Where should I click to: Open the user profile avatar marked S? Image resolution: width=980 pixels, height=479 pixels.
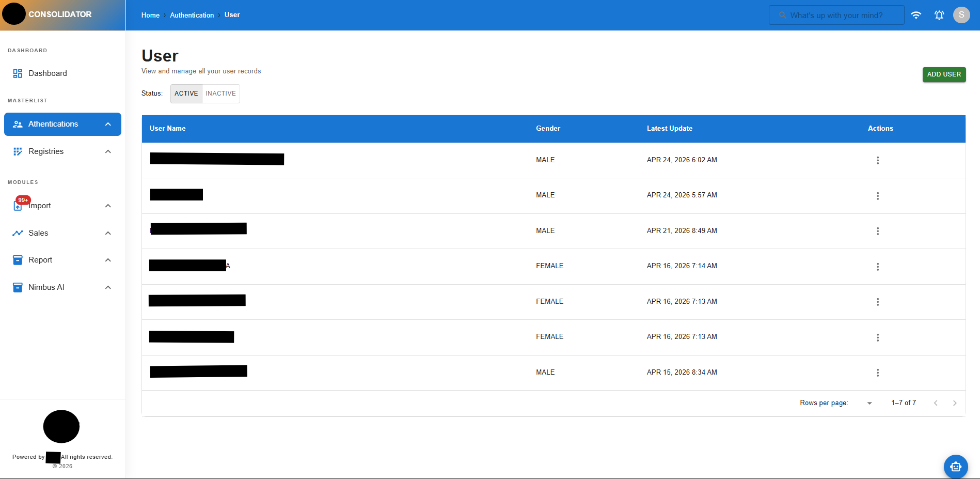961,15
